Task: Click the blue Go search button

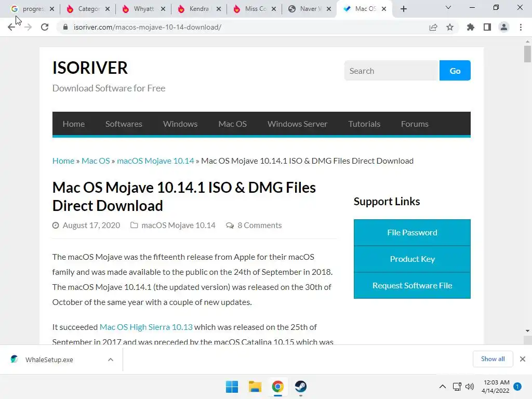Action: pos(455,71)
